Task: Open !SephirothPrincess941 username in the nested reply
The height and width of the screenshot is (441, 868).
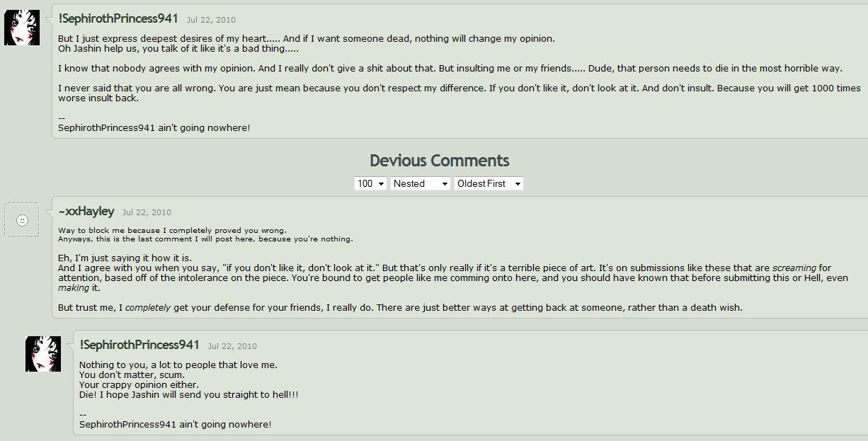Action: 139,345
